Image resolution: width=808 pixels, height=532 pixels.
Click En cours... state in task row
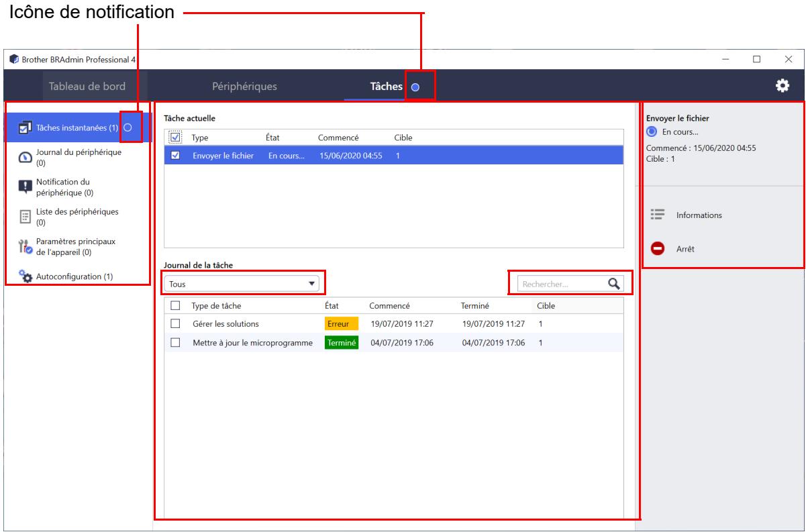tap(286, 156)
